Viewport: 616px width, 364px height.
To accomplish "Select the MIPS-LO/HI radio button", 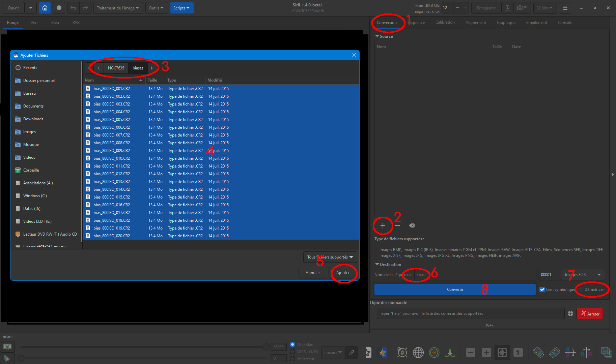I will coord(292,352).
